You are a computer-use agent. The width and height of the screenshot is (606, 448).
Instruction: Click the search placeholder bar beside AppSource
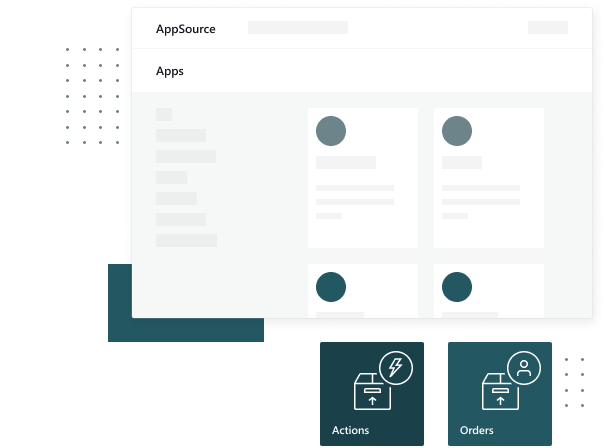[x=298, y=27]
